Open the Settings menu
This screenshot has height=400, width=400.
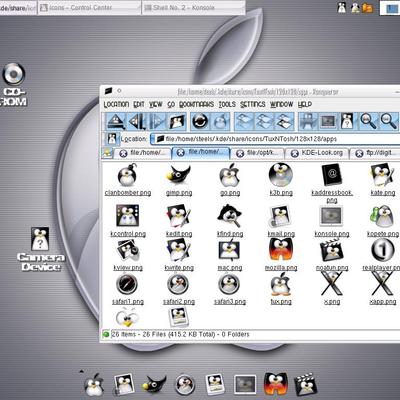coord(253,104)
